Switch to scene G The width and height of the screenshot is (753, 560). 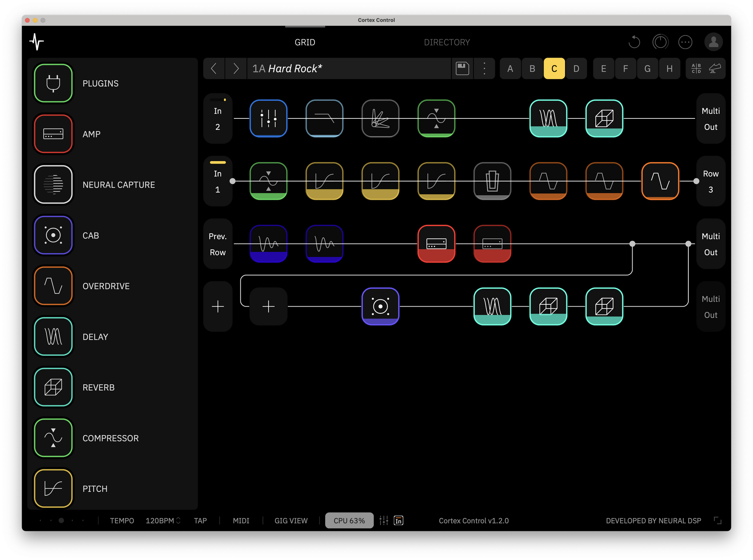point(648,69)
